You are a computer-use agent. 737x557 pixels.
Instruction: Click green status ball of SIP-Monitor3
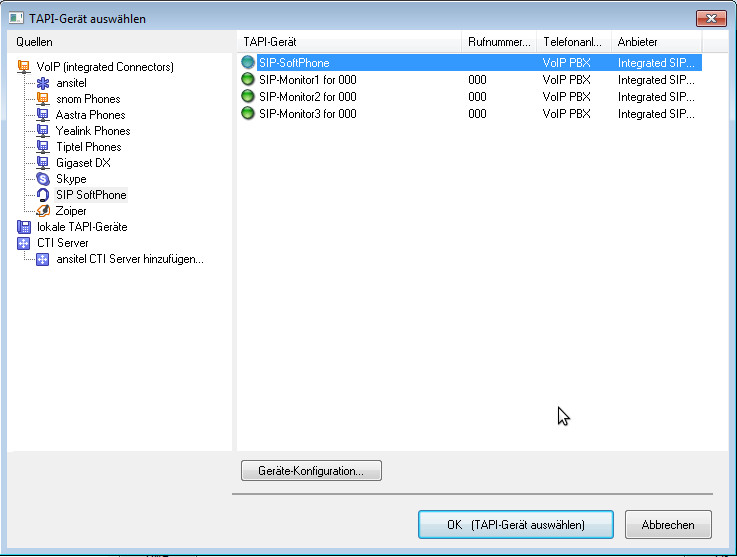tap(248, 113)
